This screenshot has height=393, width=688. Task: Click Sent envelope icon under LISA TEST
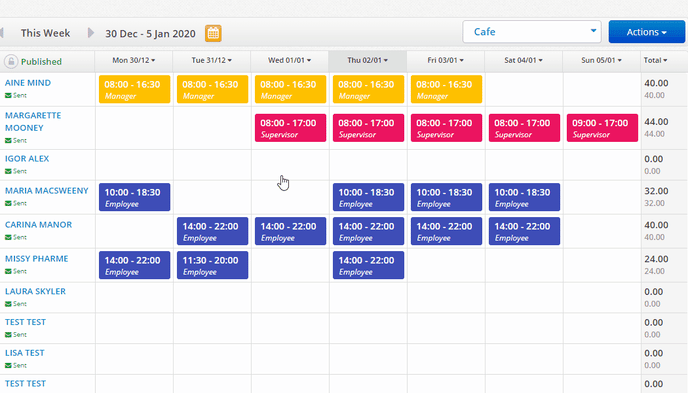(8, 365)
